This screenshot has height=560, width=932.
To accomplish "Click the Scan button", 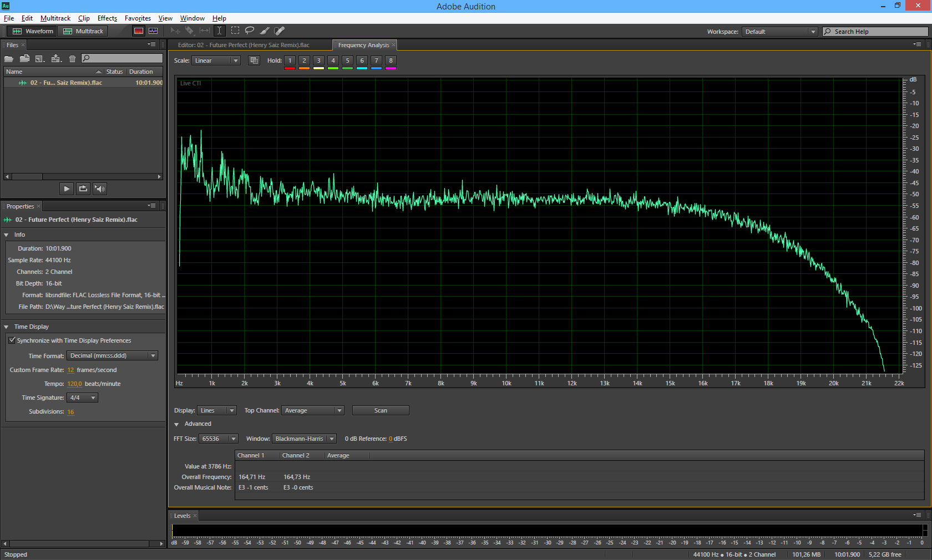I will pyautogui.click(x=381, y=410).
